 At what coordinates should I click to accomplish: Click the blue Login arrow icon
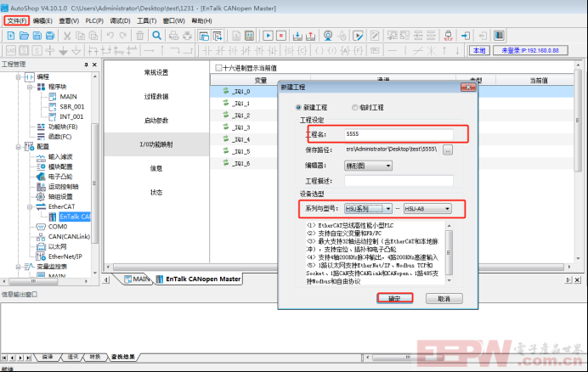point(466,36)
